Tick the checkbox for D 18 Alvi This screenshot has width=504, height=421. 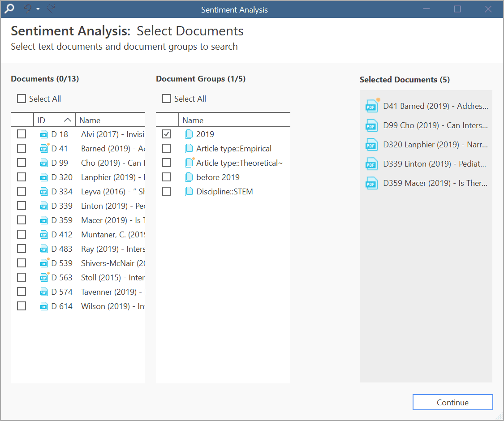(22, 134)
